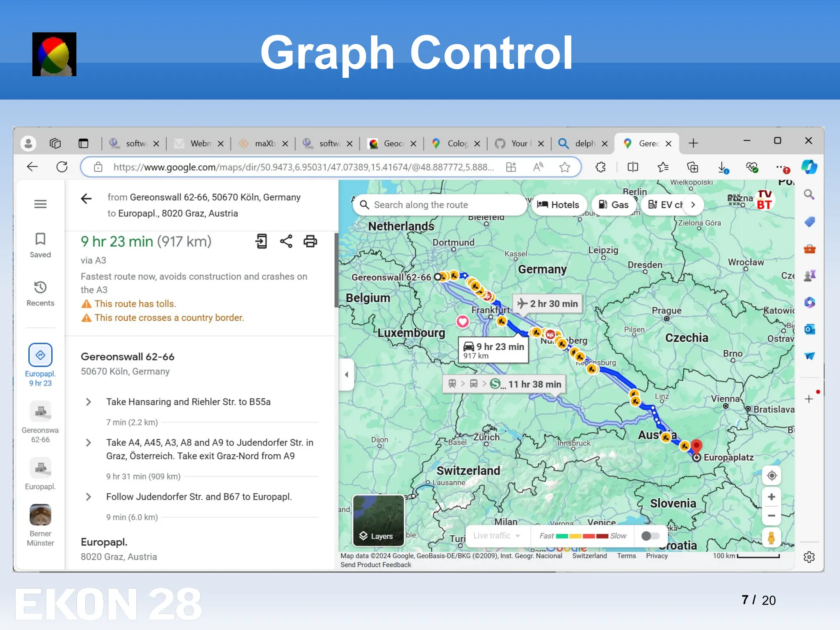The image size is (840, 630).
Task: Click the URL address bar
Action: tap(304, 167)
